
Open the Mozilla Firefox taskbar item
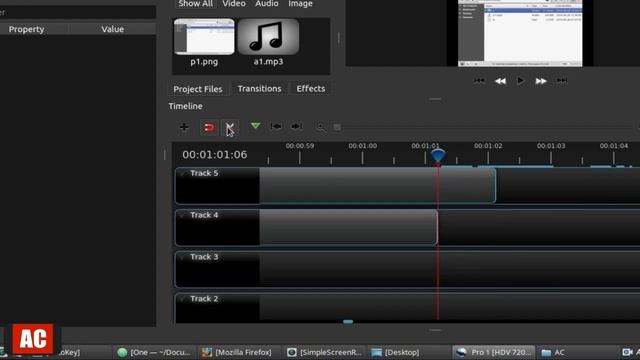pyautogui.click(x=238, y=352)
